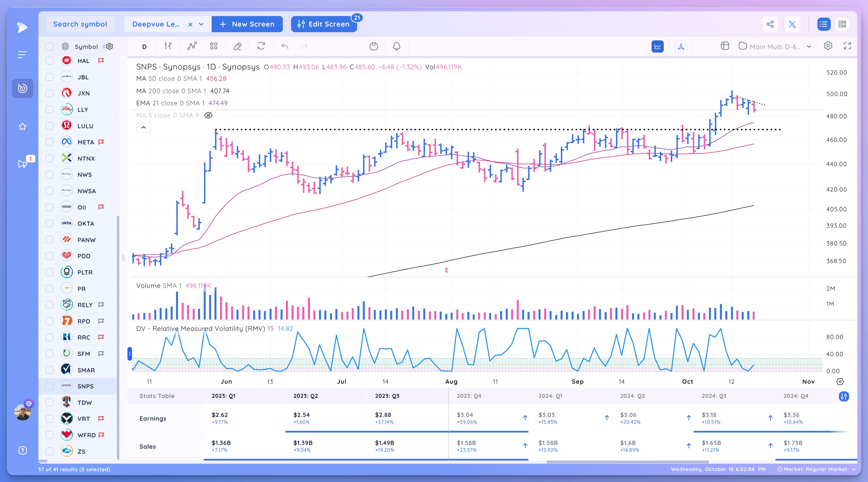Switch to the list view icon

point(824,24)
